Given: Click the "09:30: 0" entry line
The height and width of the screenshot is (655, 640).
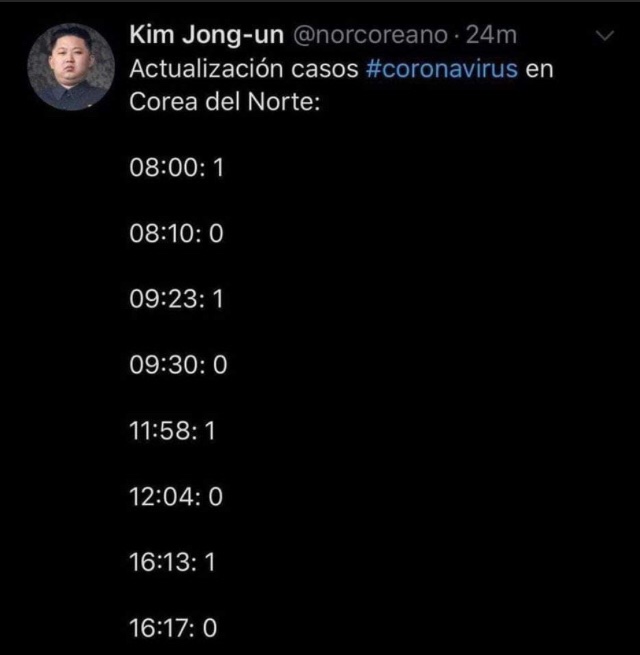Looking at the screenshot, I should [178, 366].
